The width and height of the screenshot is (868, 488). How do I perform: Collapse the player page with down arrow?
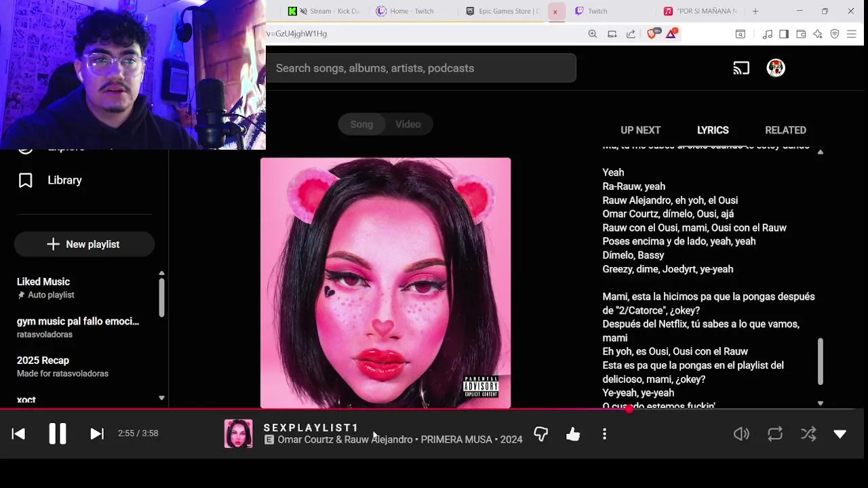840,434
